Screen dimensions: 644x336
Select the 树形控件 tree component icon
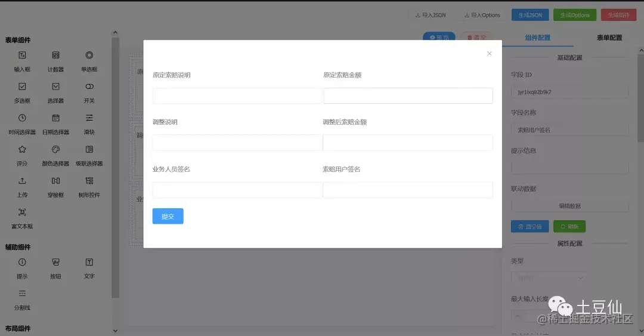pyautogui.click(x=89, y=181)
